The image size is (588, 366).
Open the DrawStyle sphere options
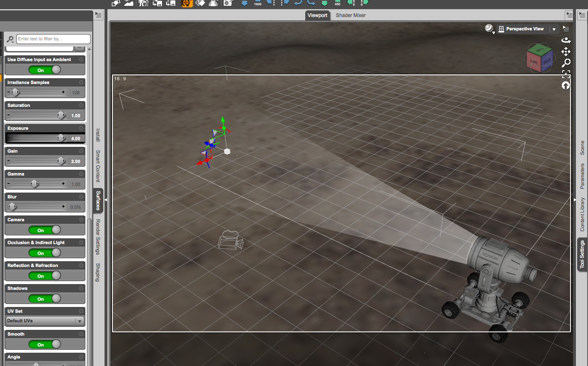coord(489,29)
